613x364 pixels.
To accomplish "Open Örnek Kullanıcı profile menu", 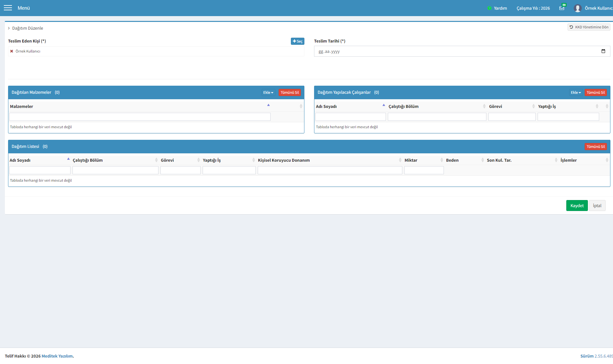I will coord(599,8).
